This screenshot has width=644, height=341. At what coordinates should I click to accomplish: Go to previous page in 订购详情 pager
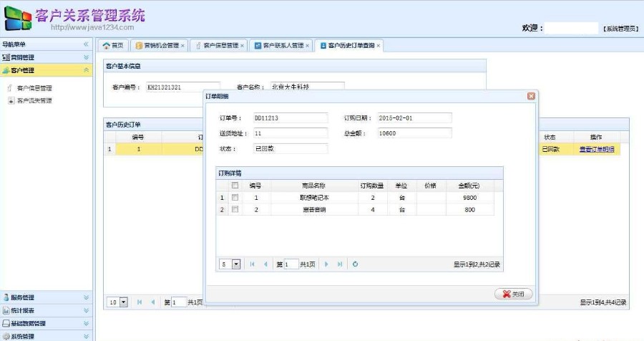point(265,264)
